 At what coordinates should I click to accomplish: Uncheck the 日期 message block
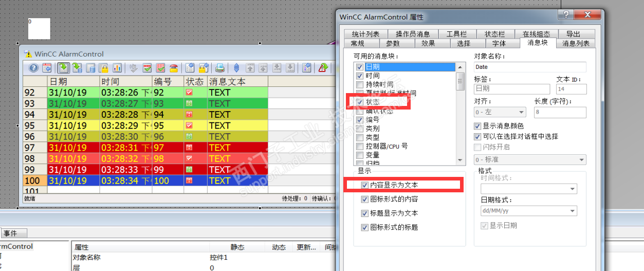click(x=360, y=67)
